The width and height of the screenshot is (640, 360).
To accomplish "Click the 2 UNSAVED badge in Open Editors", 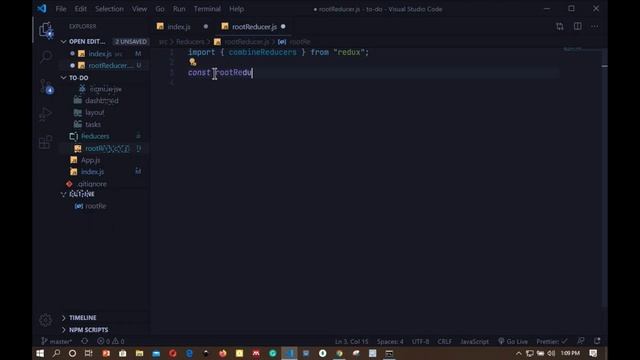I will (x=131, y=42).
